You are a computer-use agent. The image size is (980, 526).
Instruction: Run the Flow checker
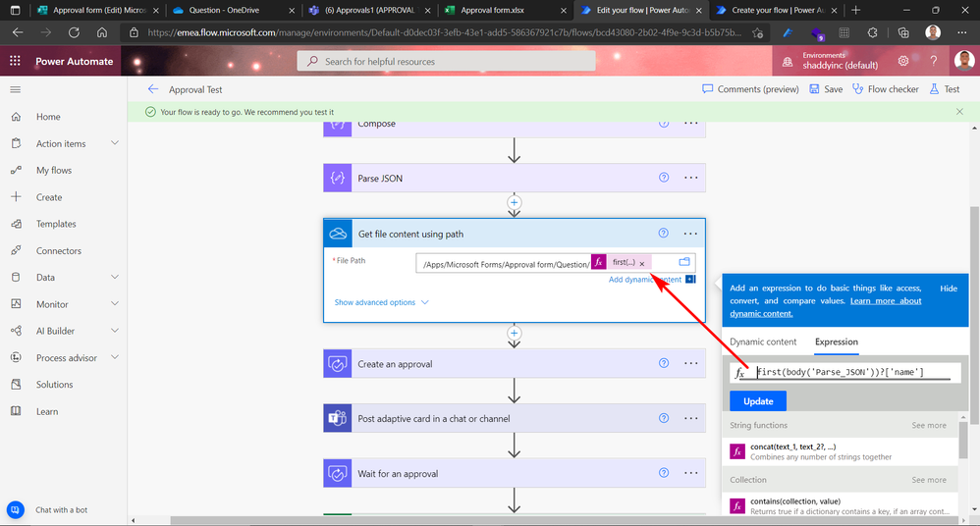click(886, 89)
